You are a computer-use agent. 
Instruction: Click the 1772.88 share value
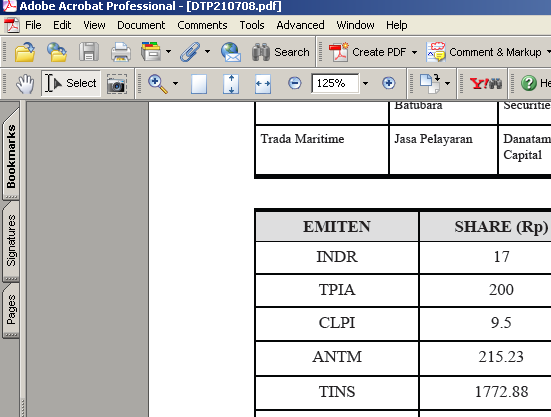[501, 392]
